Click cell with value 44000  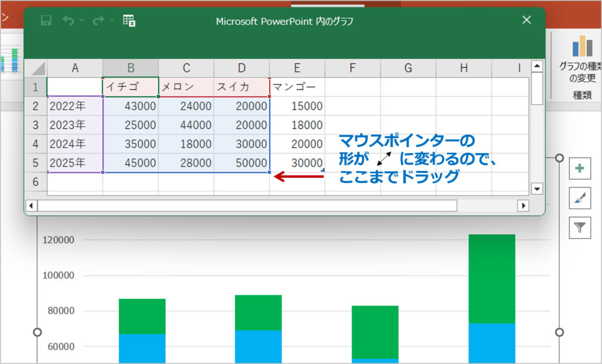186,125
